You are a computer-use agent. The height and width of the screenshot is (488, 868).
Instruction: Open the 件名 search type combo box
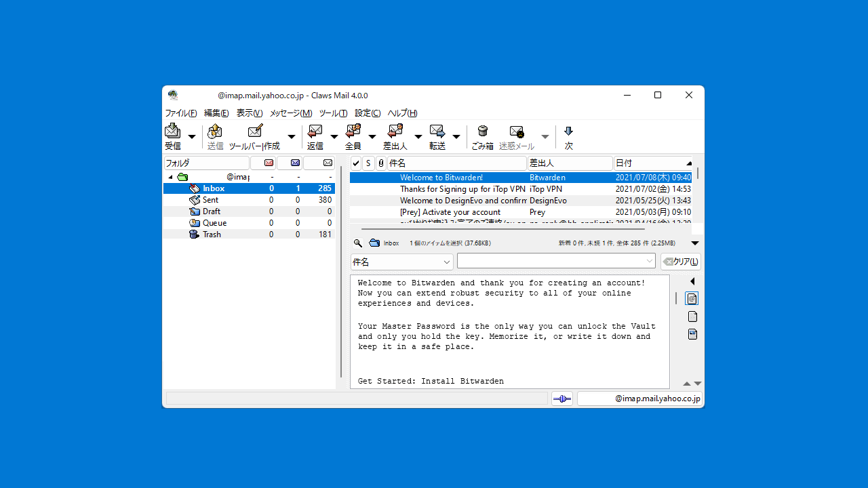coord(401,262)
